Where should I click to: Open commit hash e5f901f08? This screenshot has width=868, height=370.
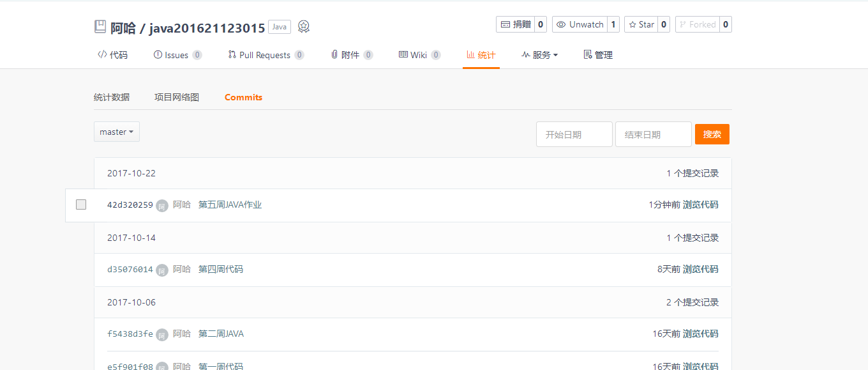pos(130,366)
